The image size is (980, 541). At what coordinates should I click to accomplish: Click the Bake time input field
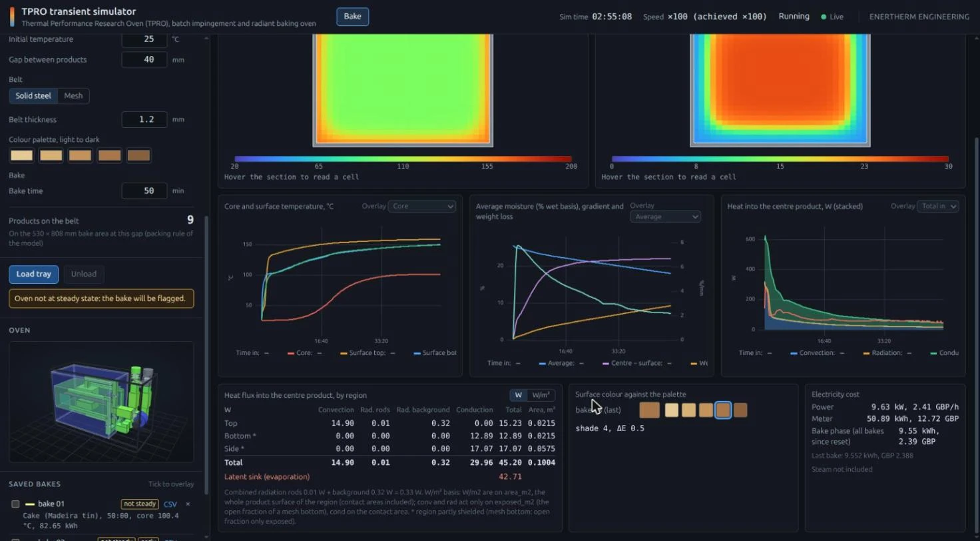point(144,191)
